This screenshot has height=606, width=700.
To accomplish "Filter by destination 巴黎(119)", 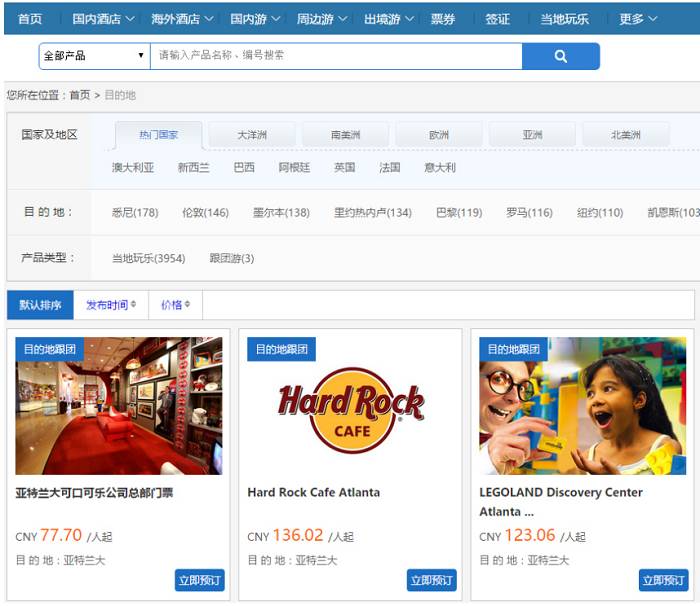I will (459, 213).
